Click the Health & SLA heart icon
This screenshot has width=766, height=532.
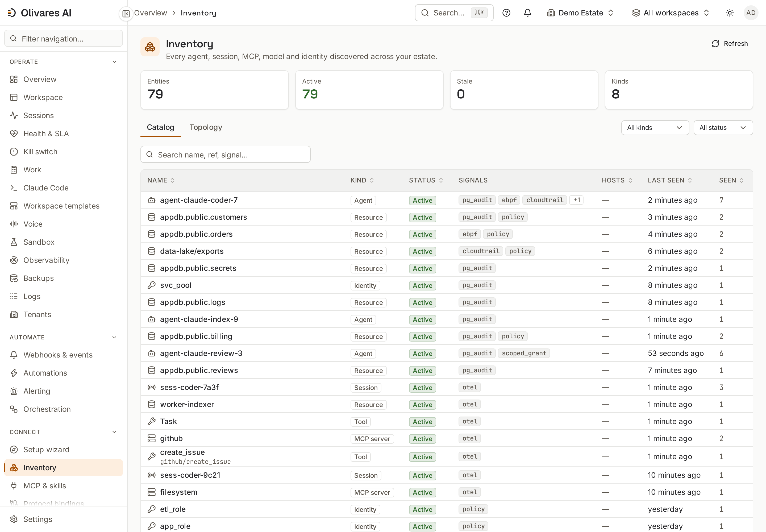click(14, 134)
